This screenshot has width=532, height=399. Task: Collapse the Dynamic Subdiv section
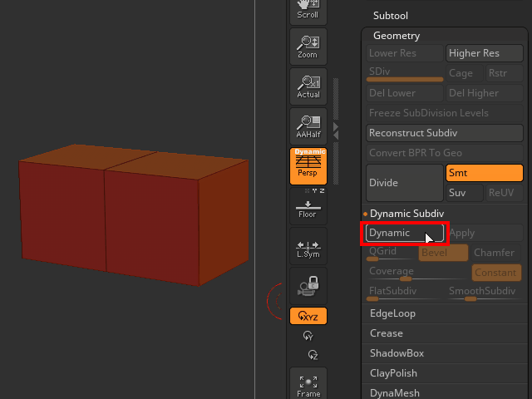(406, 214)
